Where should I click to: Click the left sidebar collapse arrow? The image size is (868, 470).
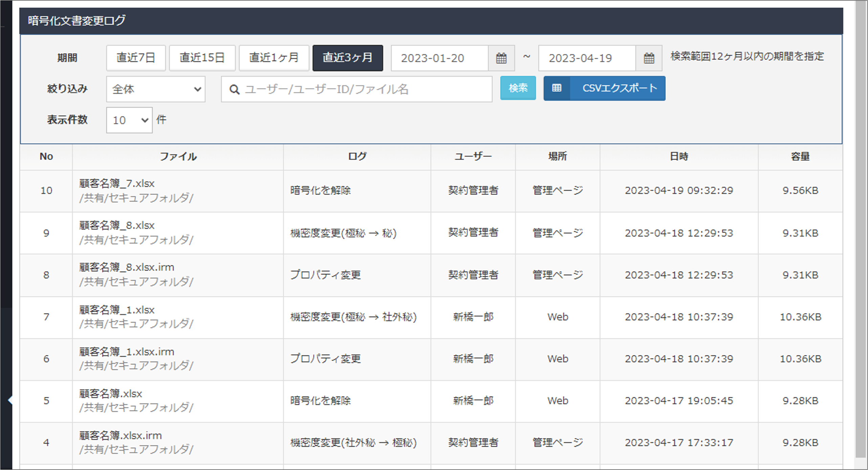point(10,400)
